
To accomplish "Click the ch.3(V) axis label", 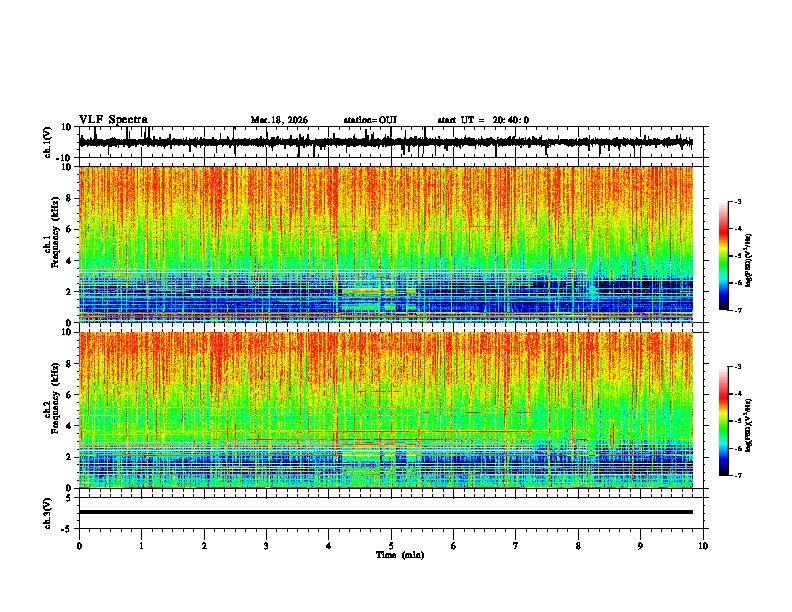I will 48,513.
